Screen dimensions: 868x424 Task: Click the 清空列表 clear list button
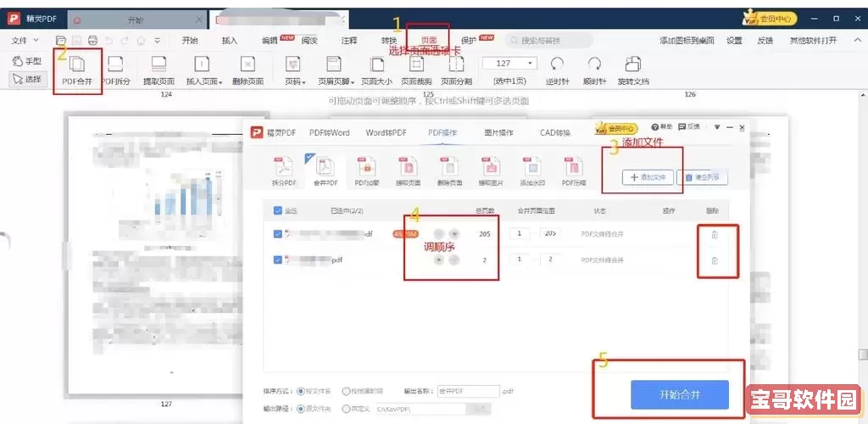coord(703,178)
